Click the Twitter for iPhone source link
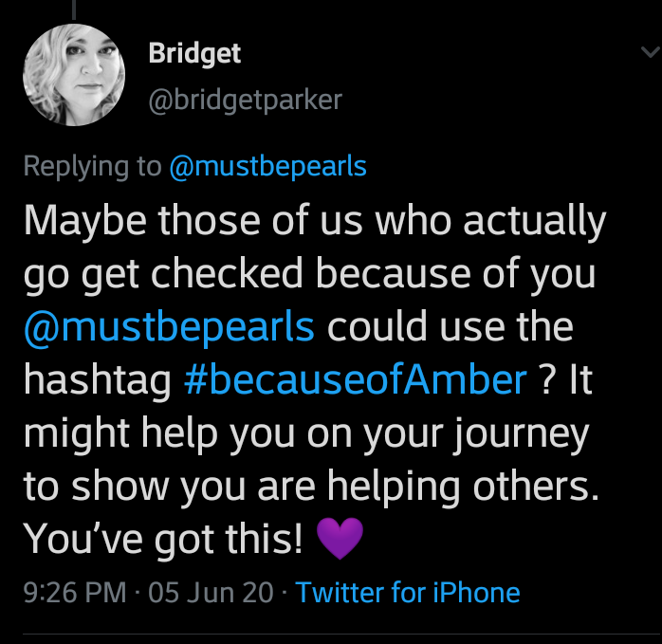The width and height of the screenshot is (662, 644). 408,592
